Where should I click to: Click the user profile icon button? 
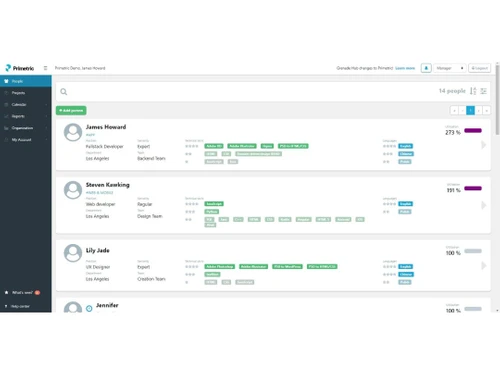[x=426, y=68]
